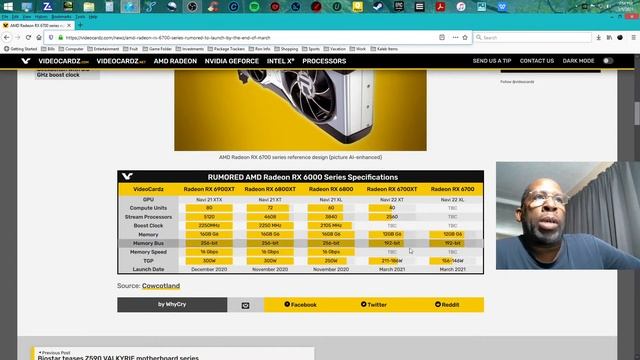Launch Steam from the taskbar
This screenshot has width=640, height=360.
[x=378, y=7]
